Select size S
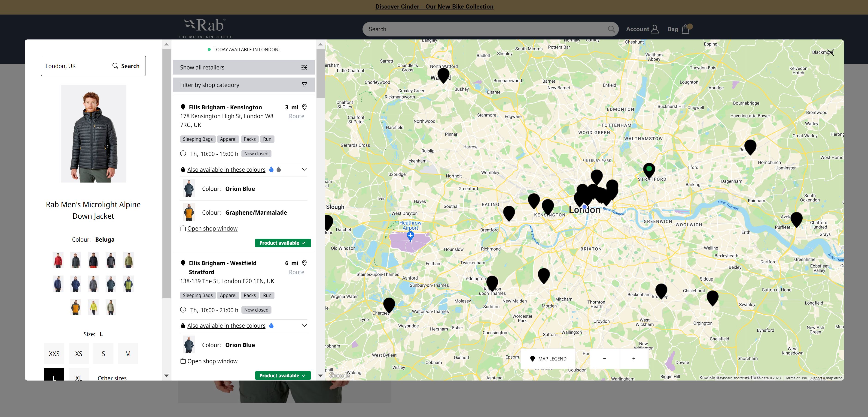This screenshot has height=417, width=868. click(103, 353)
